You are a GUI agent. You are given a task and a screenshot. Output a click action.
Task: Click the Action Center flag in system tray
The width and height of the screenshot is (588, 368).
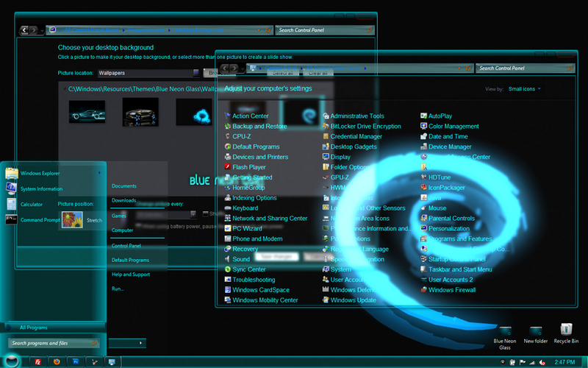tap(523, 362)
